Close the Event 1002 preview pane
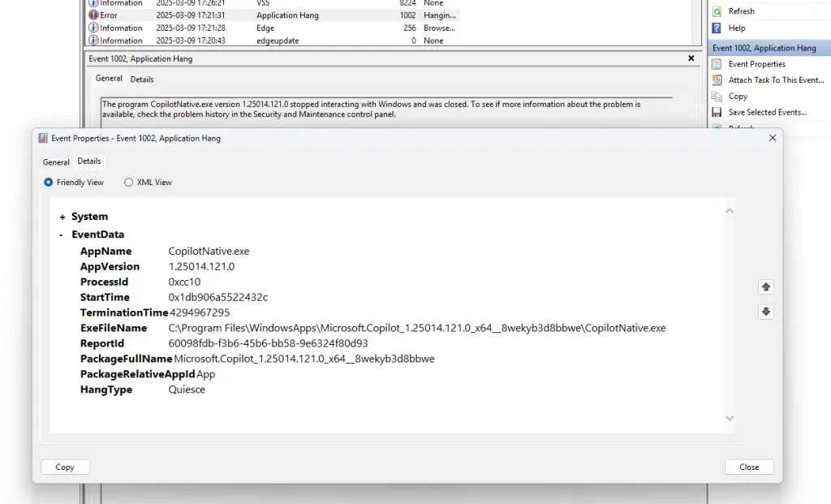This screenshot has height=504, width=831. (x=691, y=58)
